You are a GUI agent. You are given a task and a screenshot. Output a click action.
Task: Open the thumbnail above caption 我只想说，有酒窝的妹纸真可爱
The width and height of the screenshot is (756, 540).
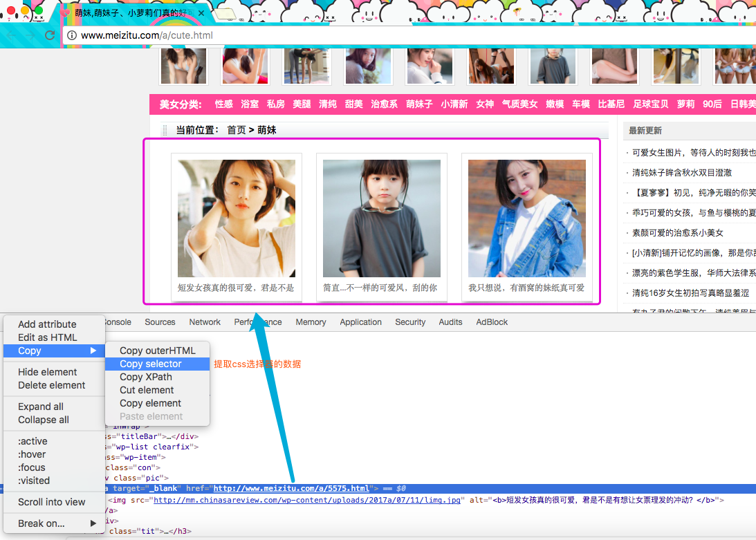(x=527, y=218)
